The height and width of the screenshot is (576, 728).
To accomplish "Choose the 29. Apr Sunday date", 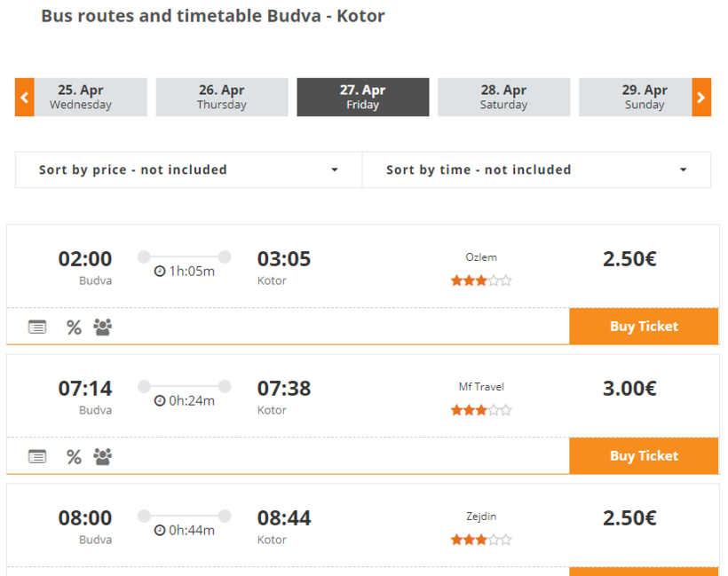I will click(636, 98).
